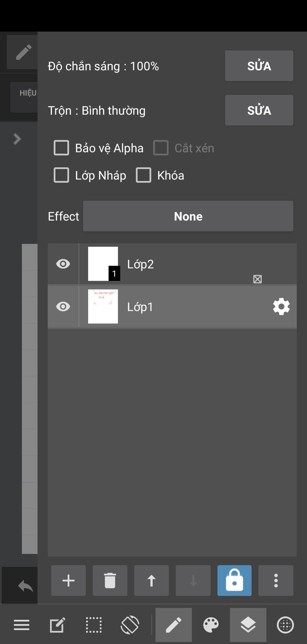307x644 pixels.
Task: Enable Bảo vệ Alpha checkbox
Action: pos(61,148)
